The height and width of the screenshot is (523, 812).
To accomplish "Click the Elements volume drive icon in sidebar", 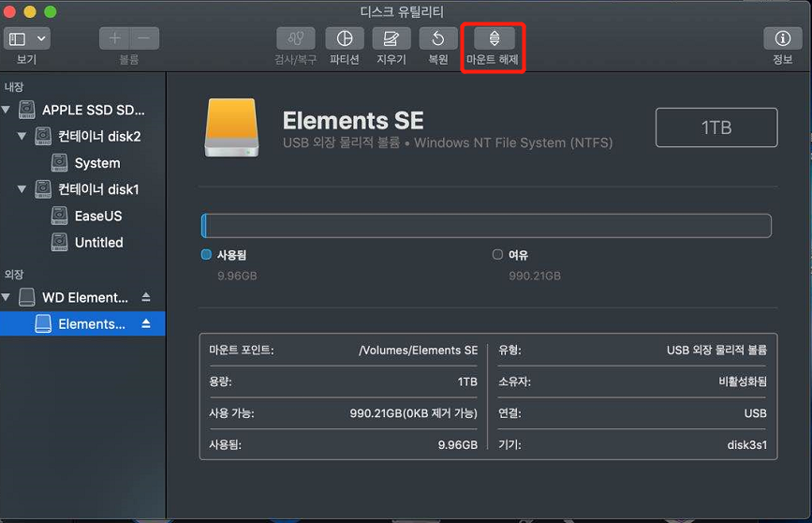I will click(43, 323).
